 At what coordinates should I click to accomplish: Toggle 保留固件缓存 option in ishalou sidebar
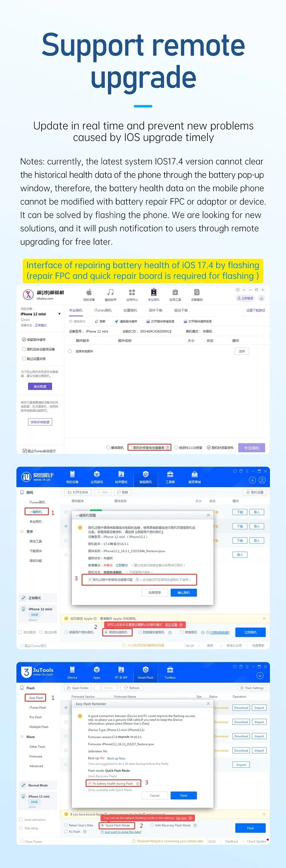pos(34,340)
